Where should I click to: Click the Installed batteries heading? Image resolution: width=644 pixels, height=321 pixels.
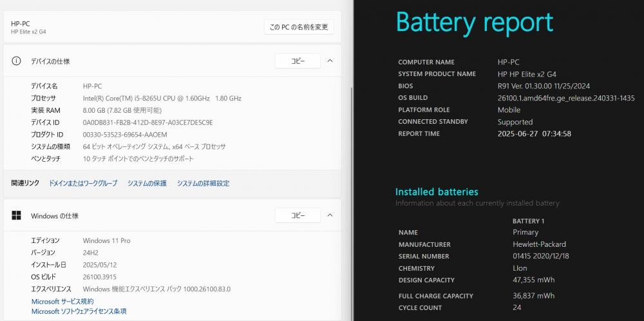coord(437,191)
